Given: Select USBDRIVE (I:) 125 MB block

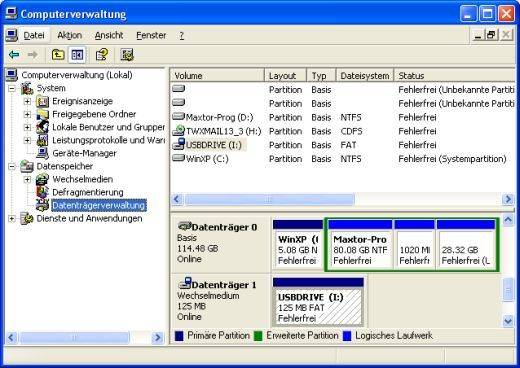Looking at the screenshot, I should tap(318, 302).
